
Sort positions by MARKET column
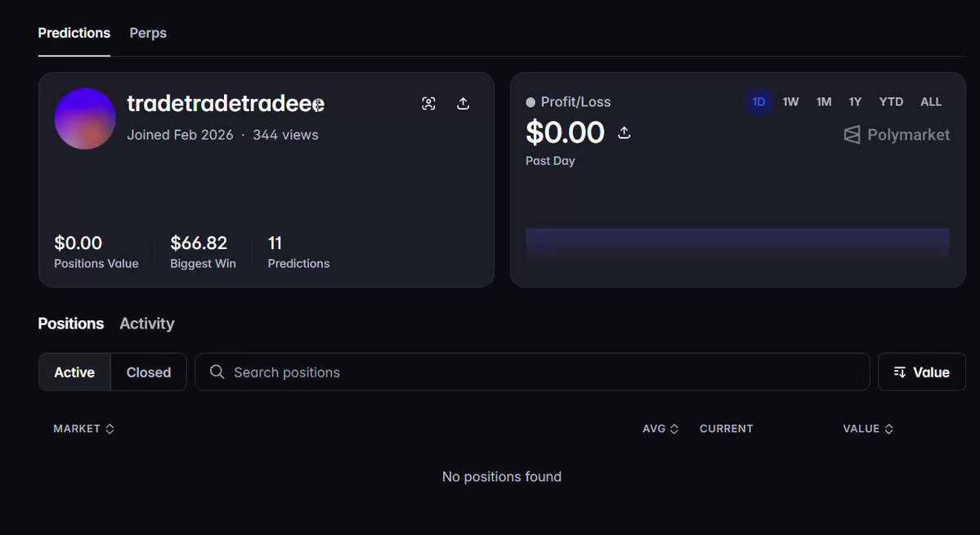pyautogui.click(x=83, y=429)
